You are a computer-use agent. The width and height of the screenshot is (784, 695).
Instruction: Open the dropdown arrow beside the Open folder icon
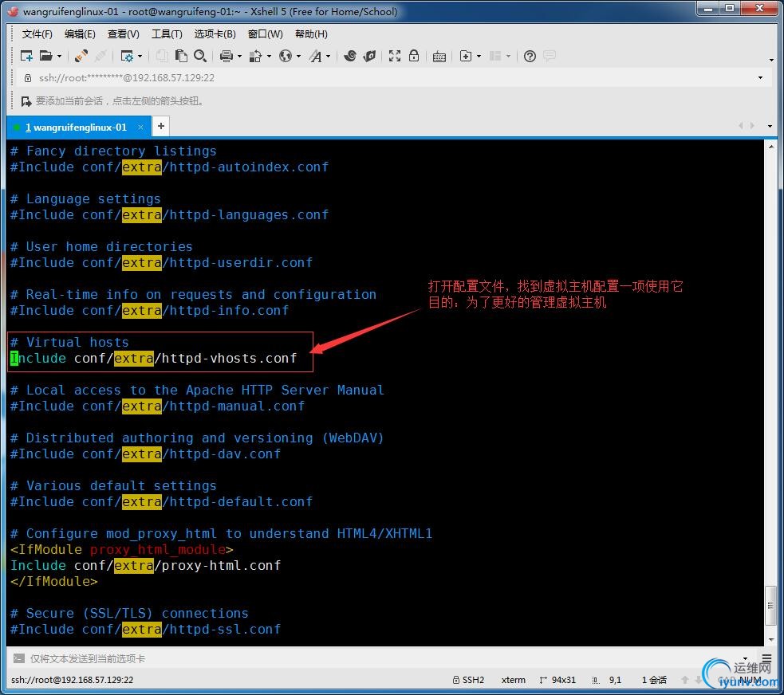(x=60, y=56)
